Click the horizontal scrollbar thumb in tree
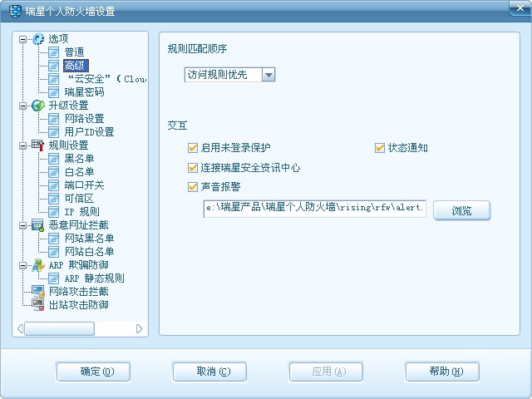532x399 pixels. [x=59, y=328]
